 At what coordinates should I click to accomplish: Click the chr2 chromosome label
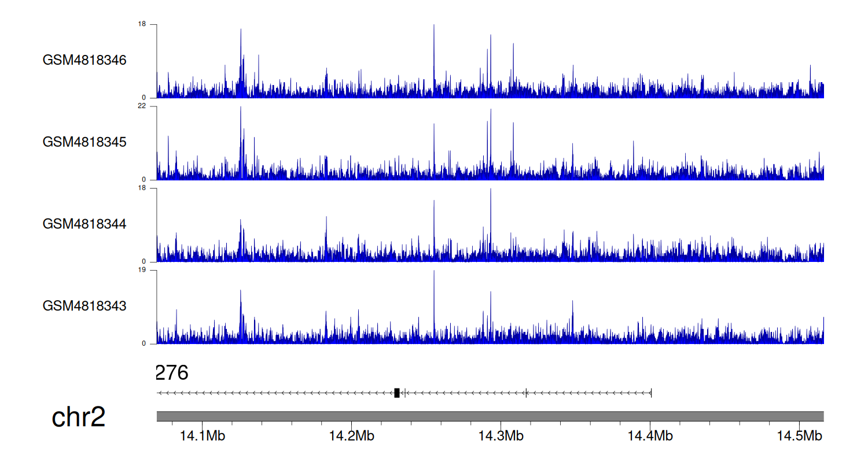tap(79, 417)
